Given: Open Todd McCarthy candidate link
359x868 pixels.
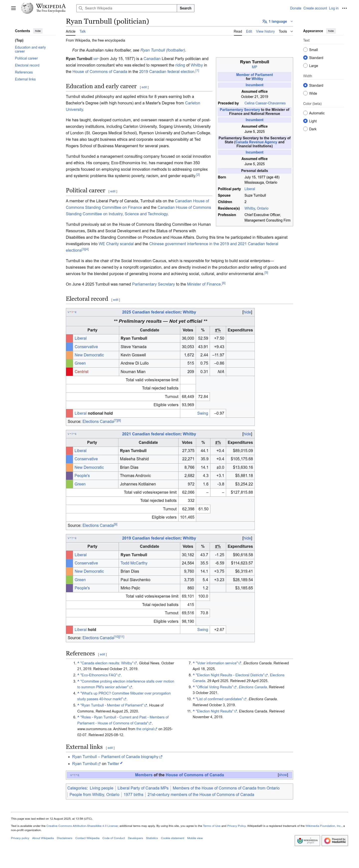Looking at the screenshot, I should coord(134,563).
